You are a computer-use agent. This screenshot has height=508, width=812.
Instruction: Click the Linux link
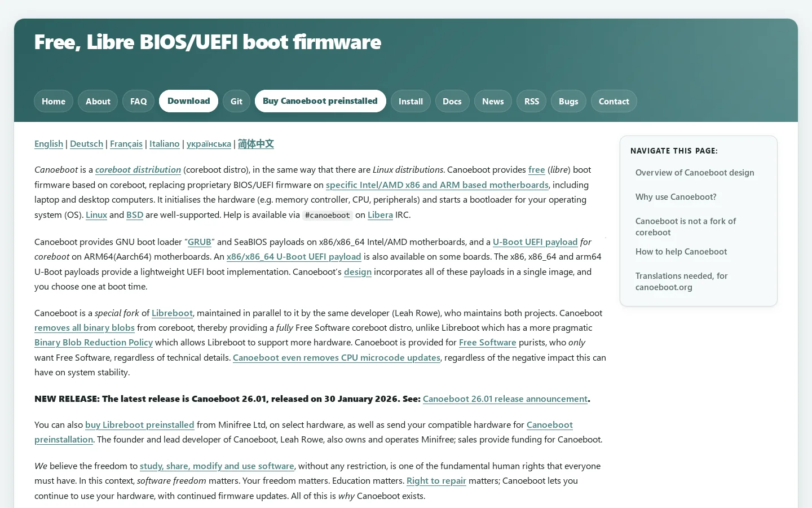click(96, 215)
